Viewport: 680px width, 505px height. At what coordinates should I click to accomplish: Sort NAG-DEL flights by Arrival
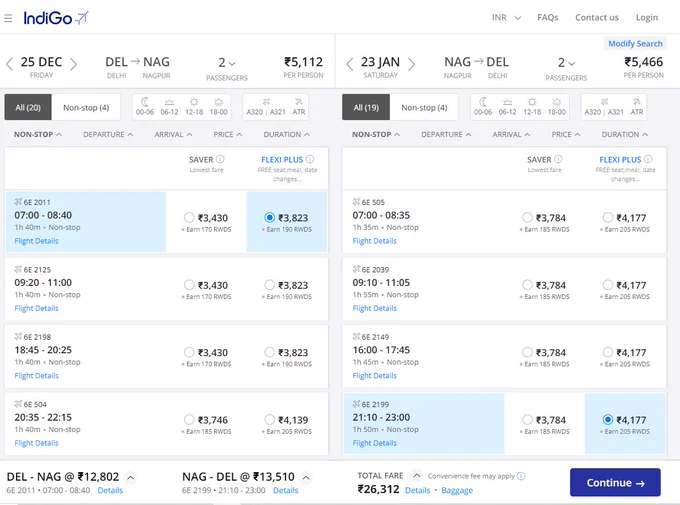(x=511, y=134)
